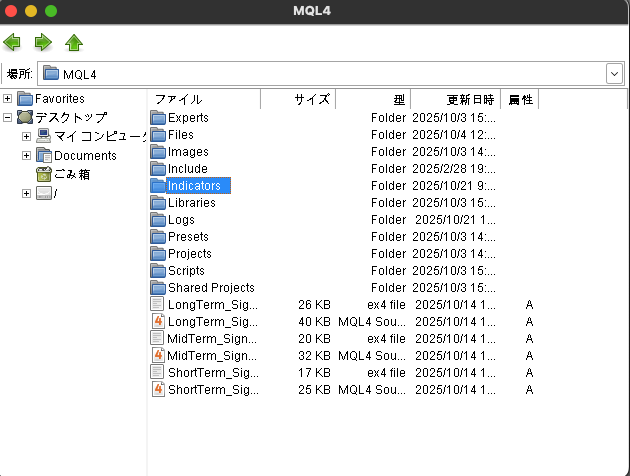Click the 32 KB size cell
The image size is (630, 476).
[314, 355]
